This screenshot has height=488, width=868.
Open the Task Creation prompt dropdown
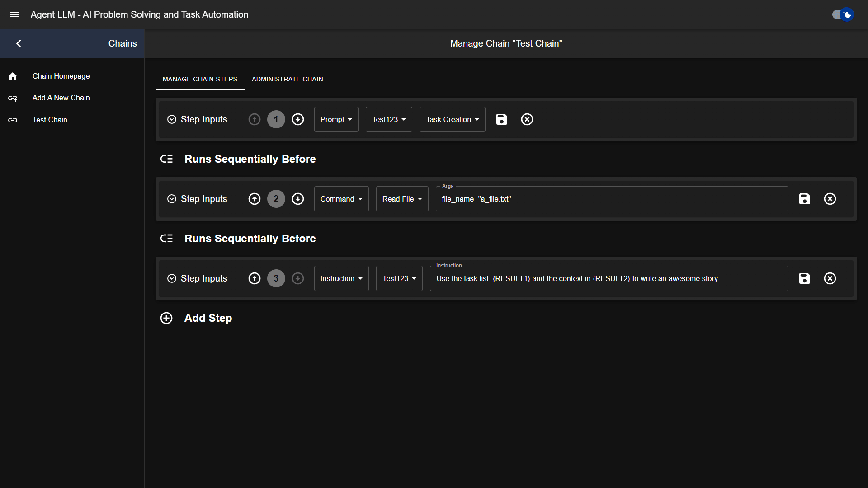tap(452, 119)
